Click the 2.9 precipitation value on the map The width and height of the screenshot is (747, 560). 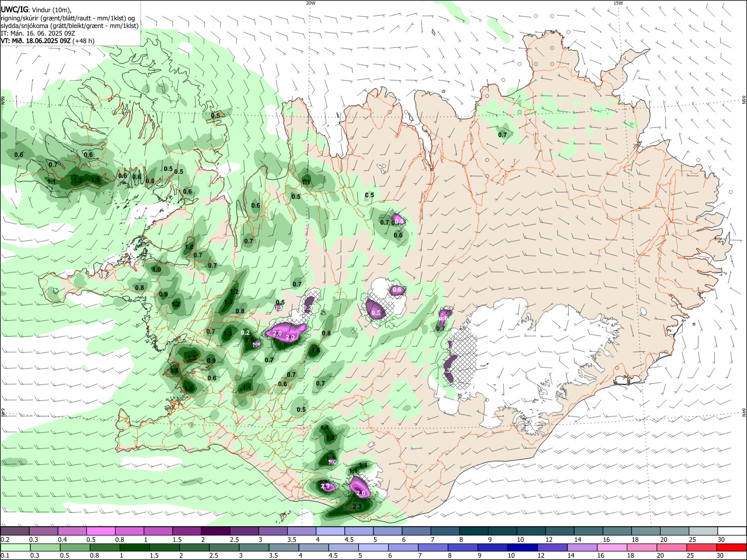326,487
